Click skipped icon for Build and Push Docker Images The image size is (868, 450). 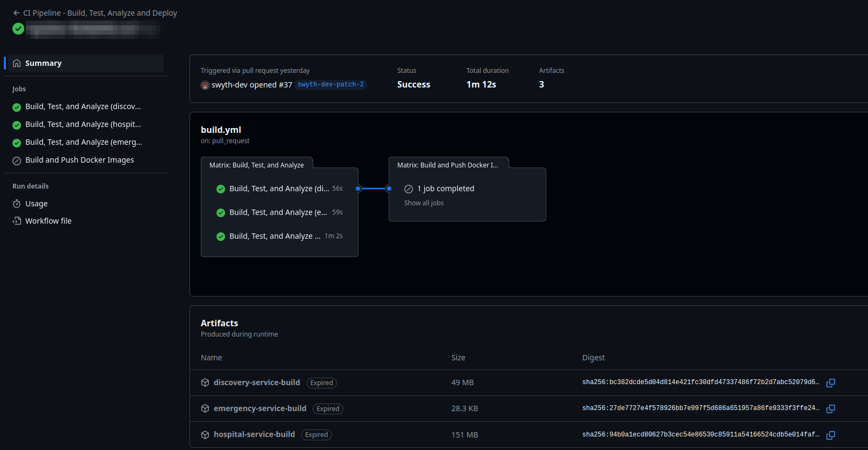point(17,160)
